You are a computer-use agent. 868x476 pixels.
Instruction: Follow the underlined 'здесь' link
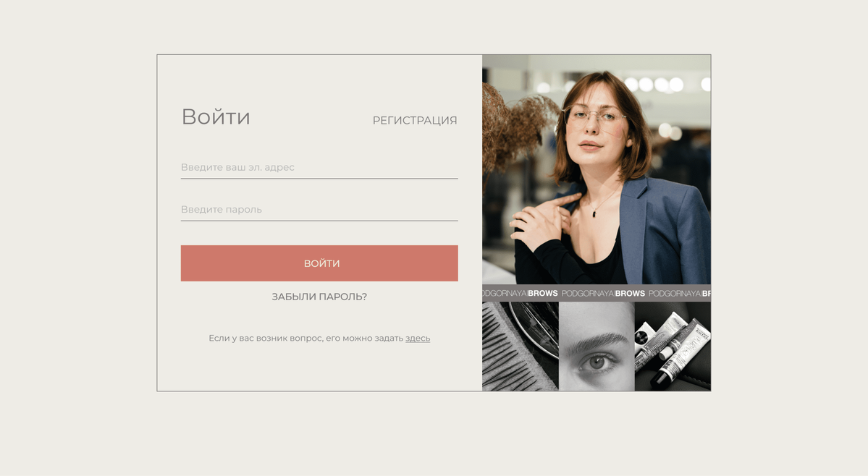click(418, 339)
